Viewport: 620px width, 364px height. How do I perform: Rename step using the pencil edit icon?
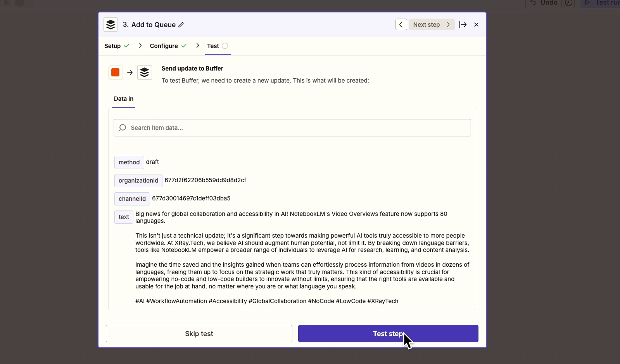[181, 25]
